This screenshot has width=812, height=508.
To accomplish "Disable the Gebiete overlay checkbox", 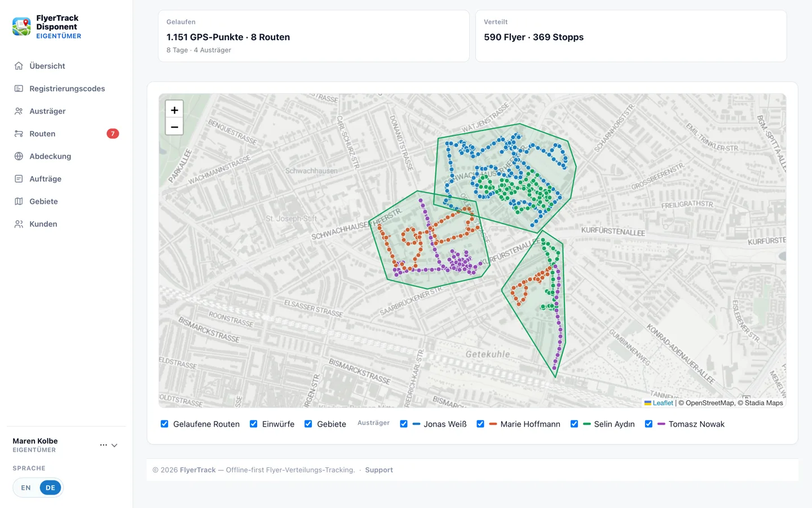I will 308,424.
